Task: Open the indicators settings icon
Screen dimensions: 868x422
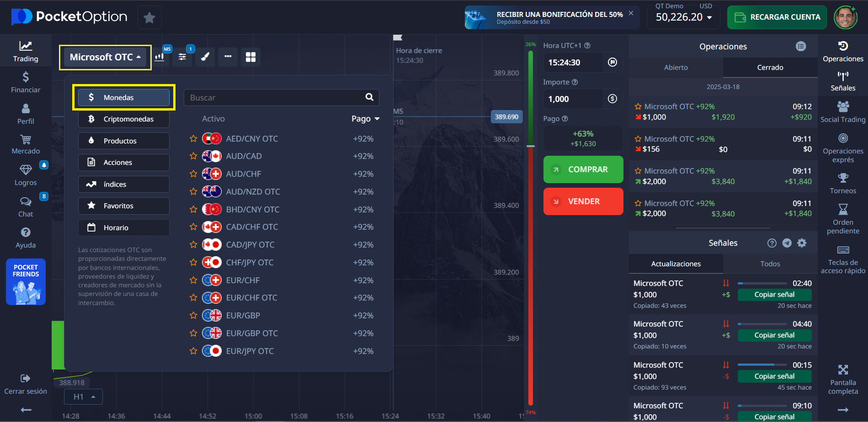Action: 182,57
